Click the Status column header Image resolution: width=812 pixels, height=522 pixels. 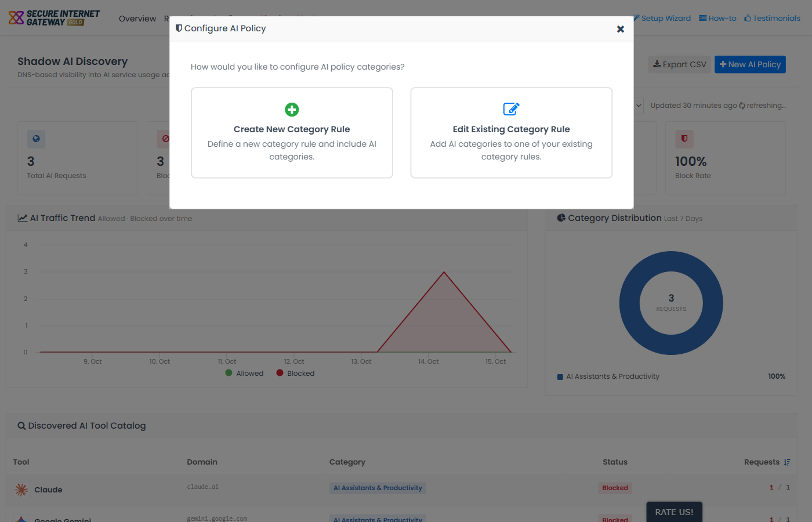pos(615,462)
